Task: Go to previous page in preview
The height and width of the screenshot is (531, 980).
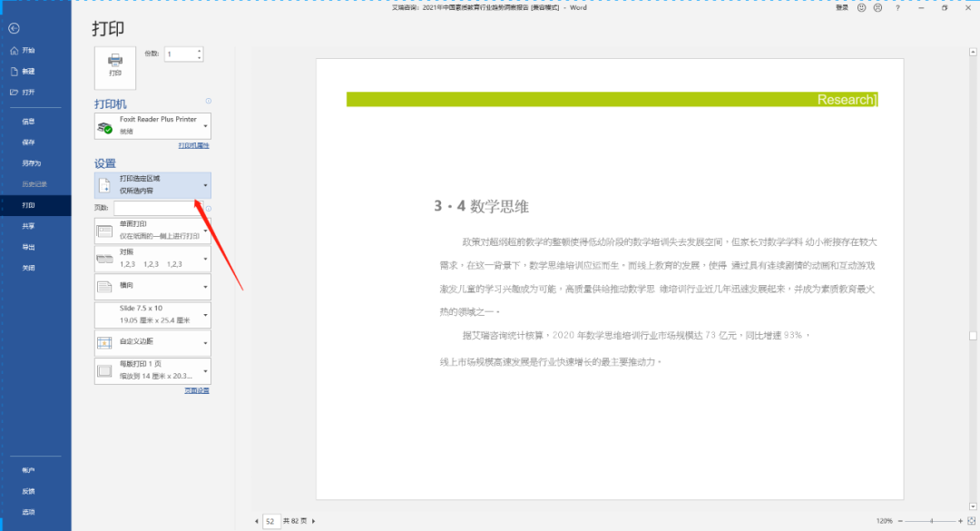Action: coord(256,521)
